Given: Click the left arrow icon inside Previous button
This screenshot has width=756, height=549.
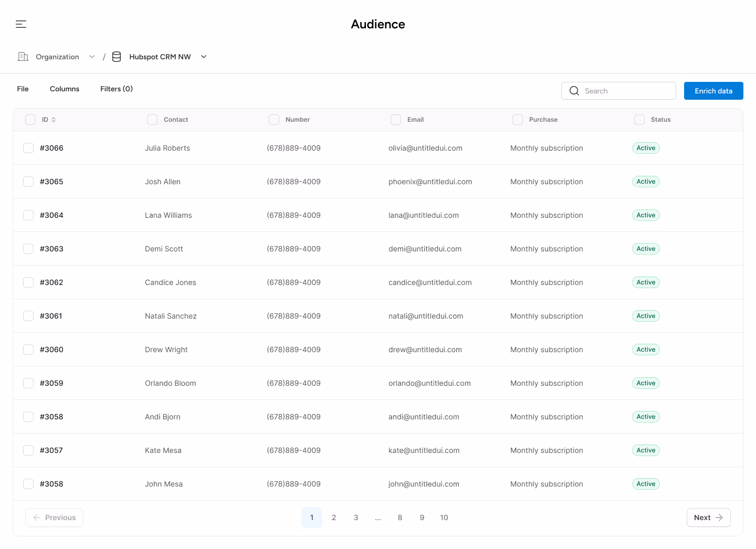Looking at the screenshot, I should (37, 518).
